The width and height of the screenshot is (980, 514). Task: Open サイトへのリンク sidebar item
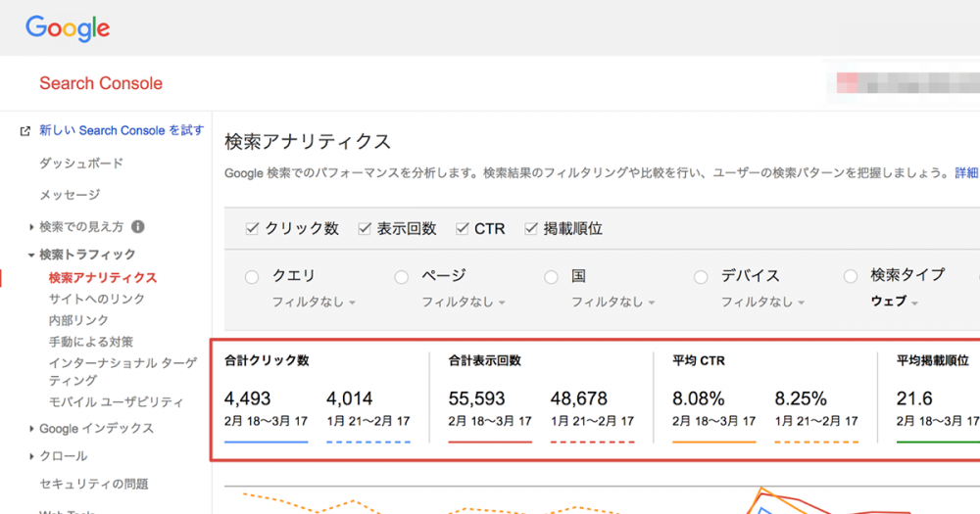[x=97, y=300]
